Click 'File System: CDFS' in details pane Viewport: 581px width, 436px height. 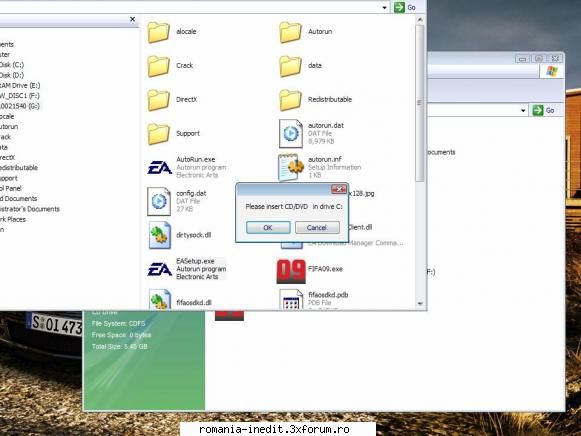[119, 324]
